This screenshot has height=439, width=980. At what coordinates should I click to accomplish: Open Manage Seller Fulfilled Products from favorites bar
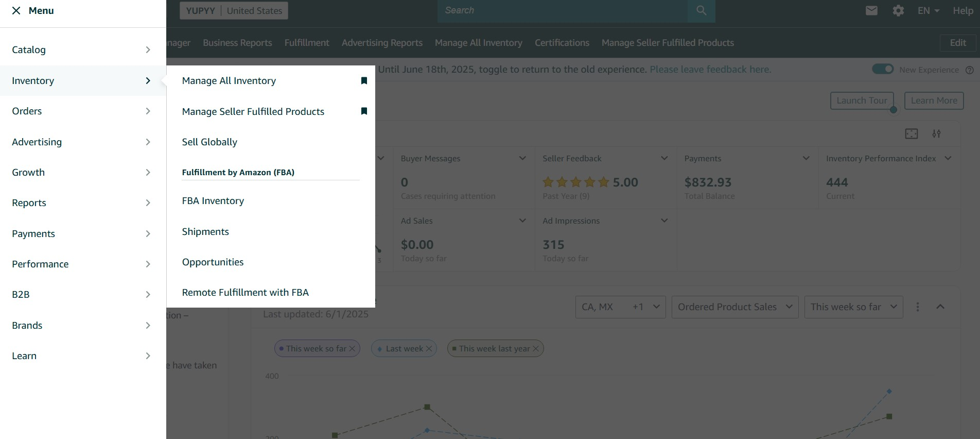(x=668, y=43)
